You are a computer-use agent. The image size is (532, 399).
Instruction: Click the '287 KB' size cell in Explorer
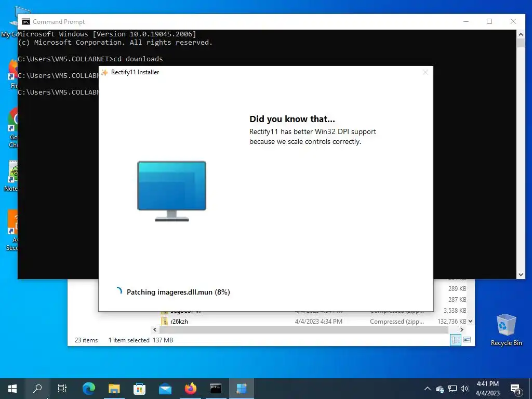(457, 300)
